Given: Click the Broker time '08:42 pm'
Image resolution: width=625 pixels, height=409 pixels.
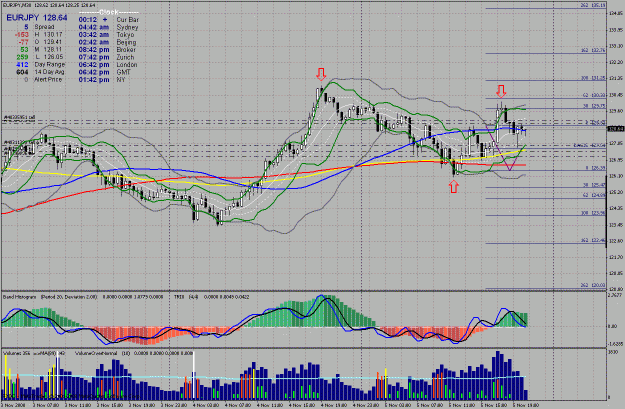Looking at the screenshot, I should [94, 49].
